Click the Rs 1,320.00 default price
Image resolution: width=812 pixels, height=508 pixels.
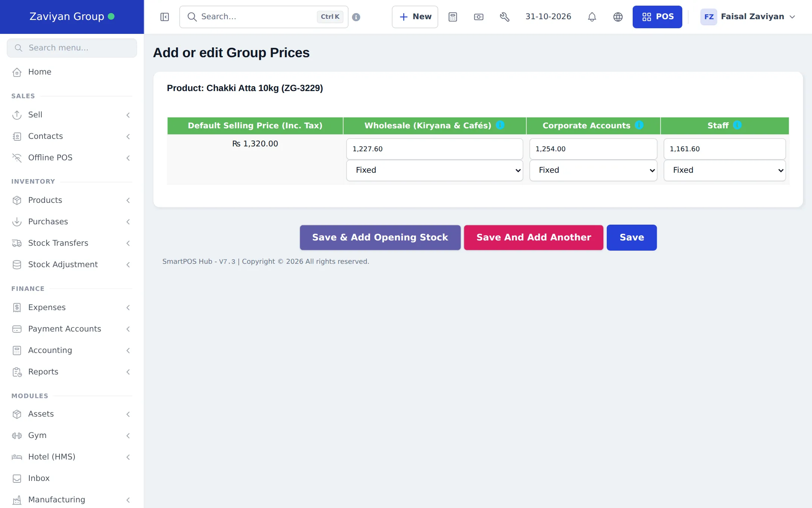[255, 144]
